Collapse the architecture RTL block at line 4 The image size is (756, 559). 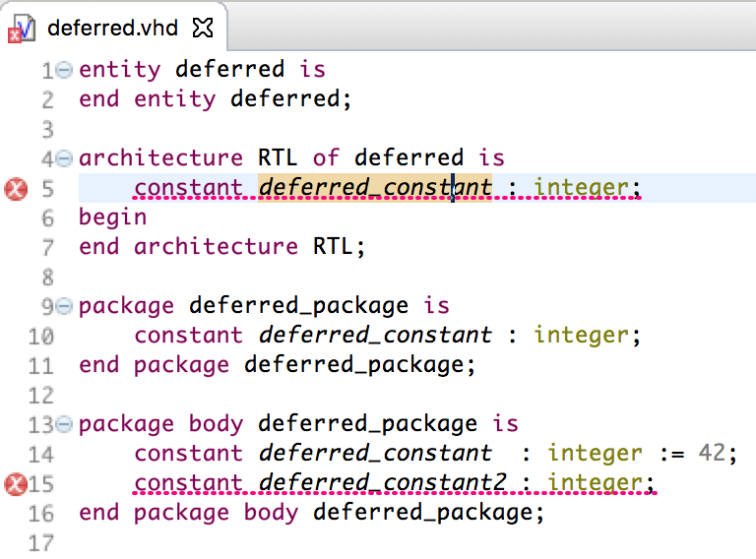pos(64,158)
